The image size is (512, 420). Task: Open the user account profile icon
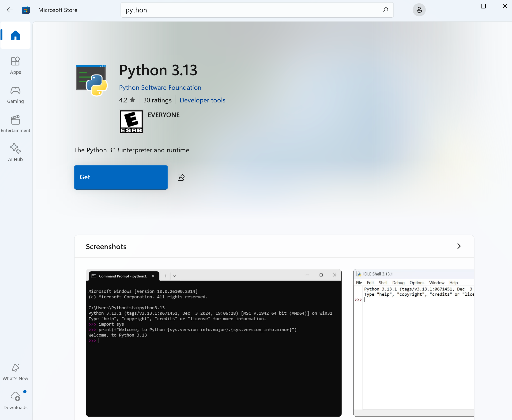coord(419,10)
